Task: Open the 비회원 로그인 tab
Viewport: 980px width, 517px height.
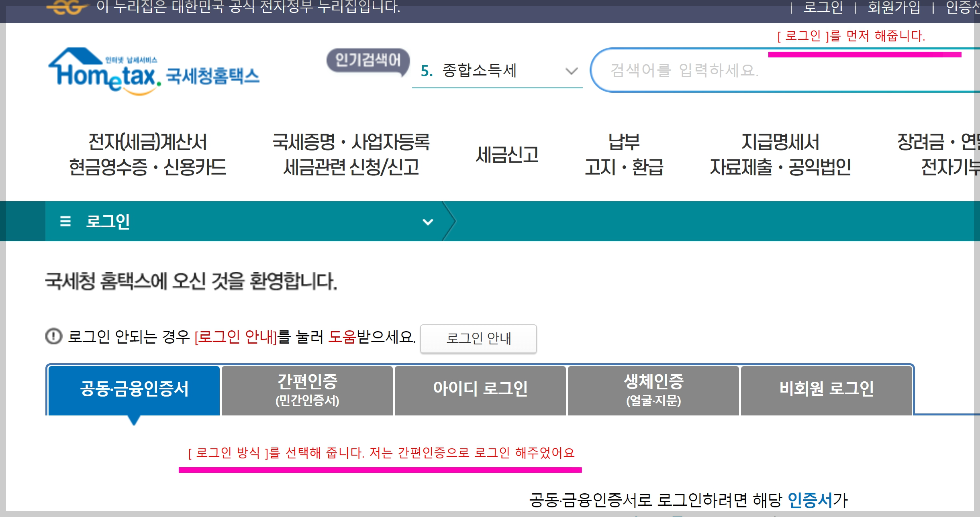Action: pos(827,389)
